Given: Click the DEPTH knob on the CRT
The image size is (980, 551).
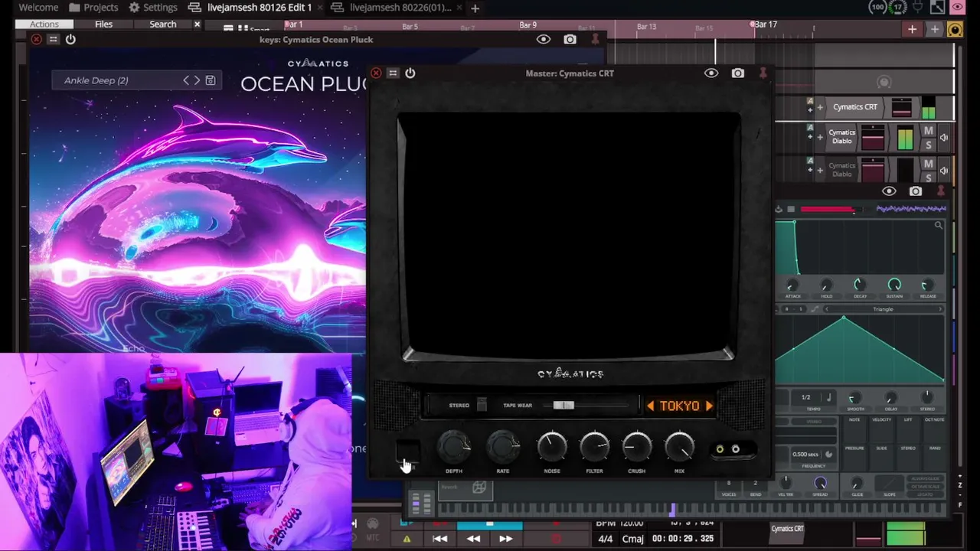Looking at the screenshot, I should pyautogui.click(x=454, y=446).
